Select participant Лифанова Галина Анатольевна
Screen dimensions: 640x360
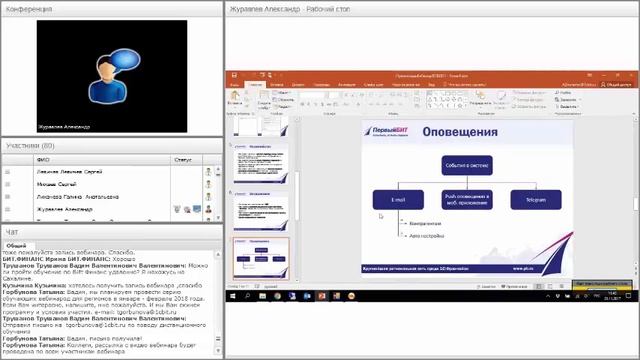tap(78, 197)
